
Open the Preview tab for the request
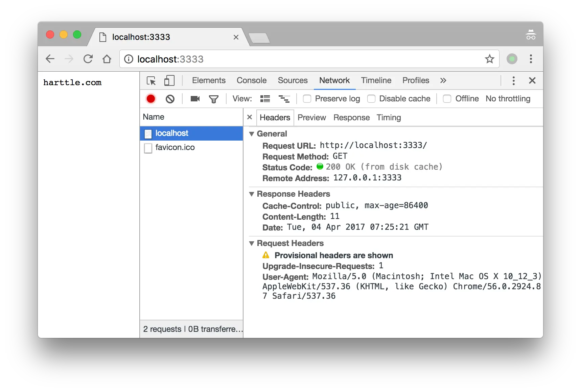[311, 117]
